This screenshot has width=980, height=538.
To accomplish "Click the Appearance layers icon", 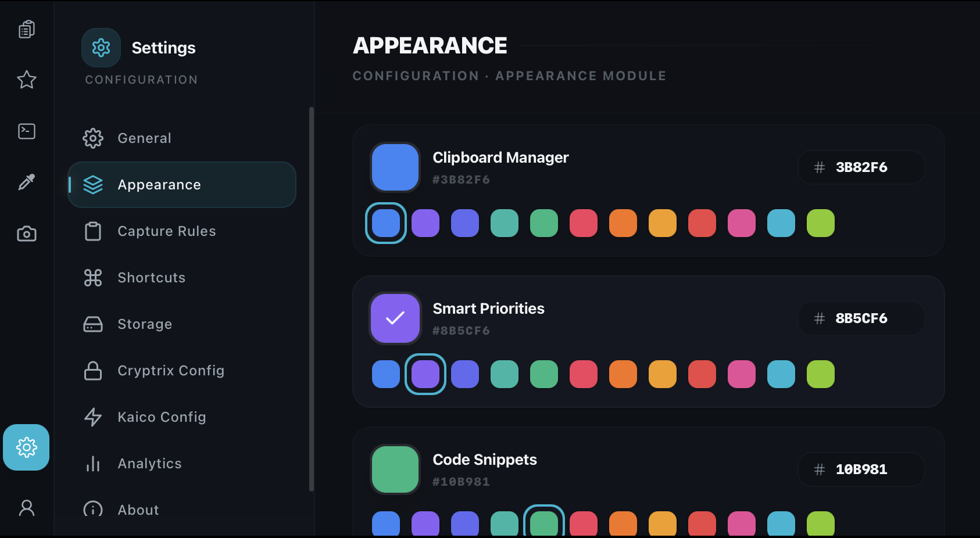I will tap(93, 185).
